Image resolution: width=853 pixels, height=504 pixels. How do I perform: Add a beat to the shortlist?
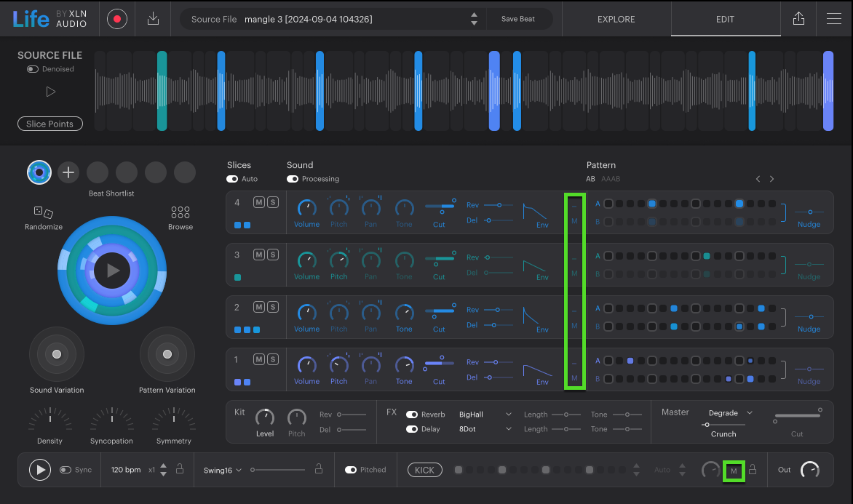coord(68,172)
